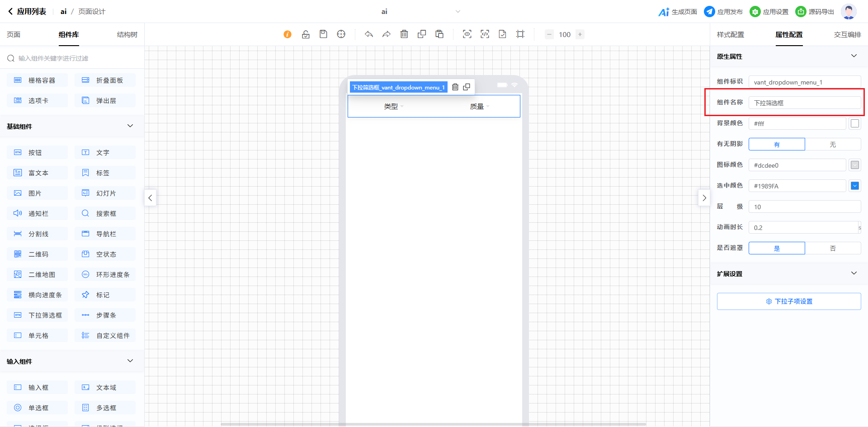Image resolution: width=868 pixels, height=427 pixels.
Task: Open 下拉子项设置 button
Action: tap(789, 301)
